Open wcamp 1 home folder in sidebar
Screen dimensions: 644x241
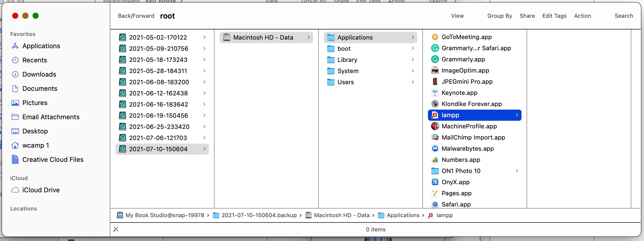tap(30, 145)
